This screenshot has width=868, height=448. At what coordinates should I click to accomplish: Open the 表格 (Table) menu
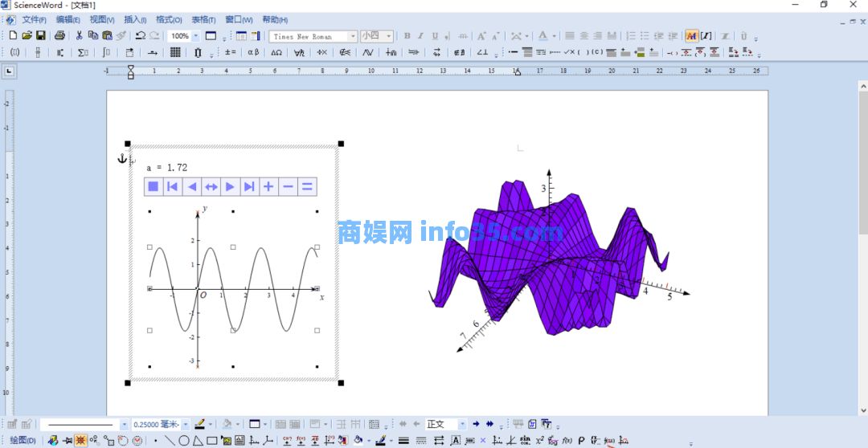click(x=203, y=19)
